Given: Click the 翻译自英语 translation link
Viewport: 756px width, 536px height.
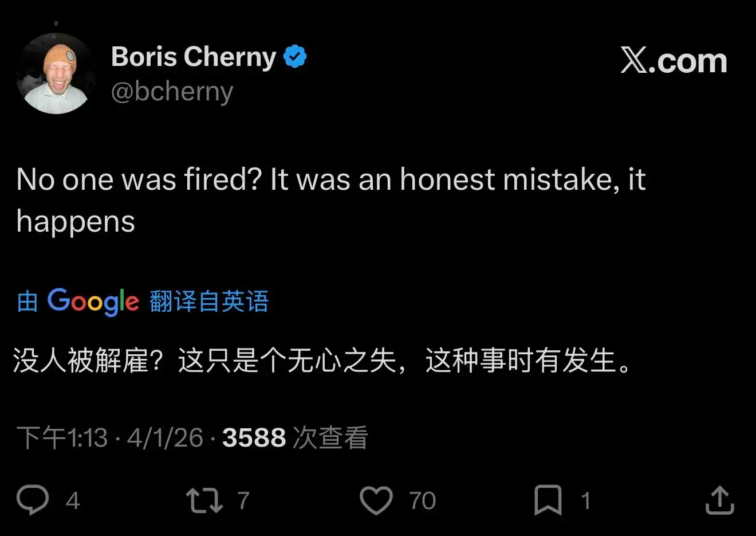Looking at the screenshot, I should (209, 302).
